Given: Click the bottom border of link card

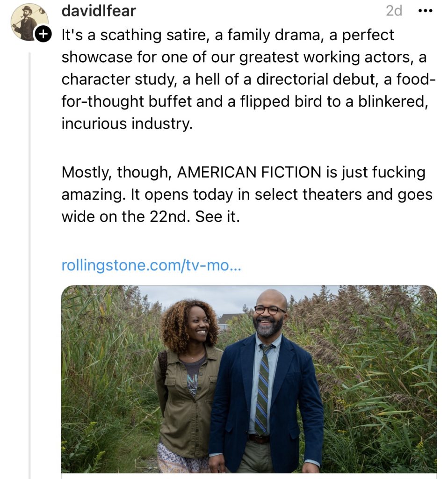Looking at the screenshot, I should click(x=249, y=476).
